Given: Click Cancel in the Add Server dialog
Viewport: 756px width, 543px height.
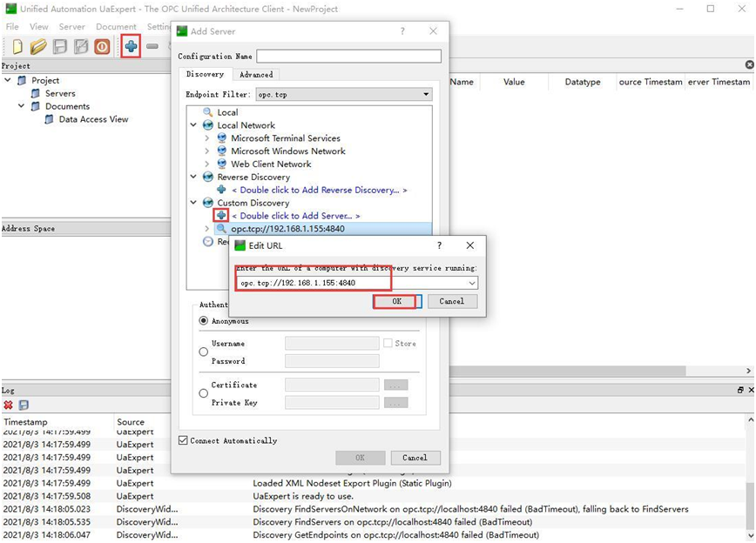Looking at the screenshot, I should tap(415, 458).
